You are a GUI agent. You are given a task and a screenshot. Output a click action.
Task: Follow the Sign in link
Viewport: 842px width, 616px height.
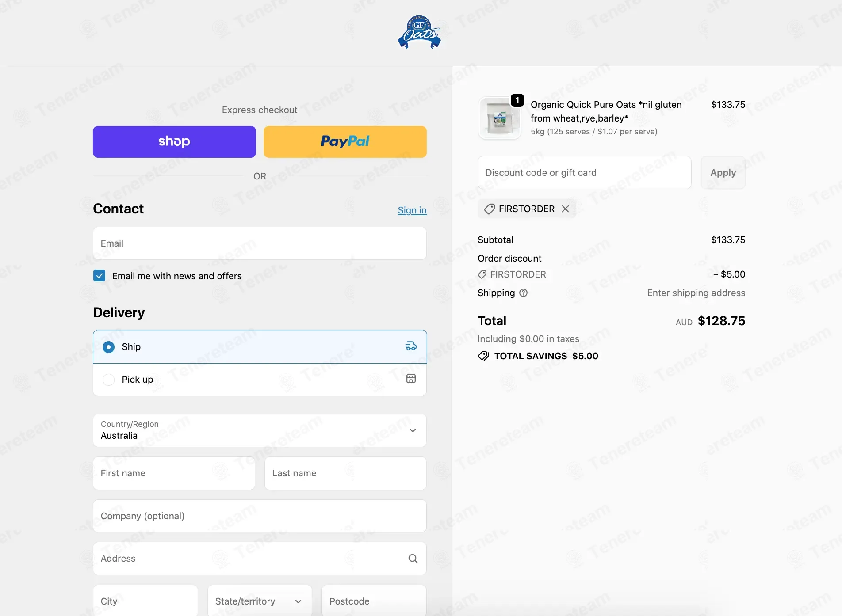point(412,210)
